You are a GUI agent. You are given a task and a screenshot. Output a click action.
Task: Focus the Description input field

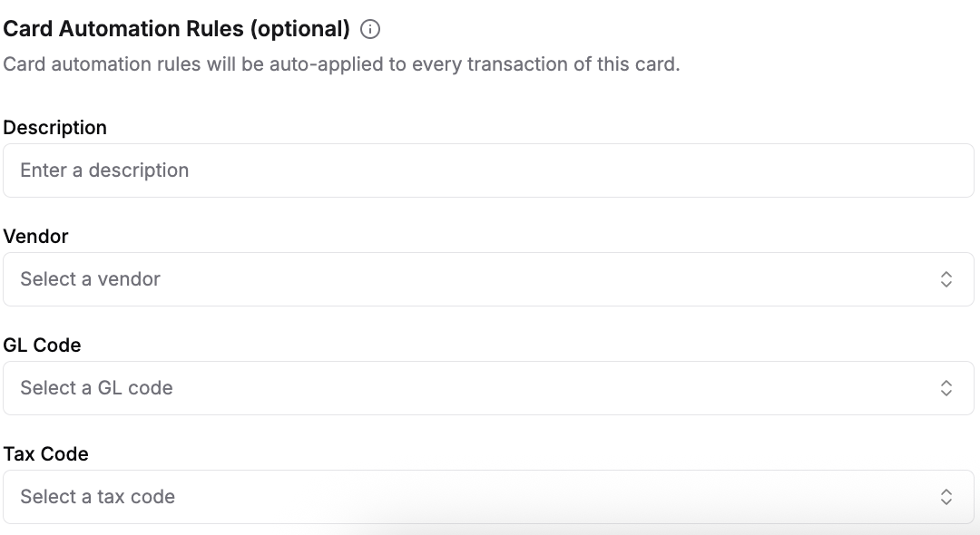click(488, 170)
